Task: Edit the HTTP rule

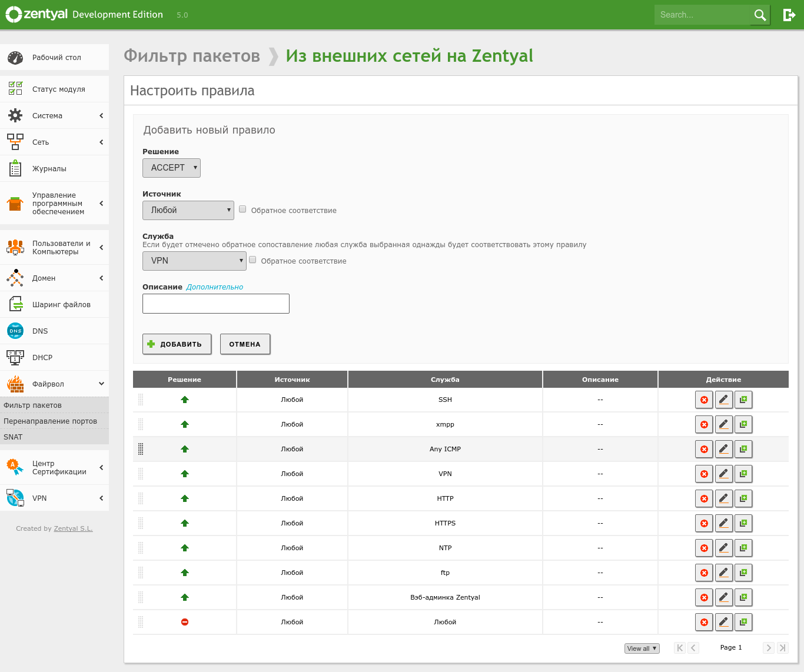Action: pos(724,498)
